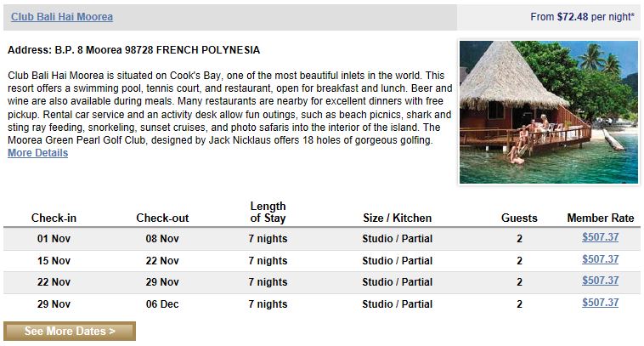The width and height of the screenshot is (644, 346).
Task: Select the $507.37 rate for 01 Nov
Action: point(600,237)
